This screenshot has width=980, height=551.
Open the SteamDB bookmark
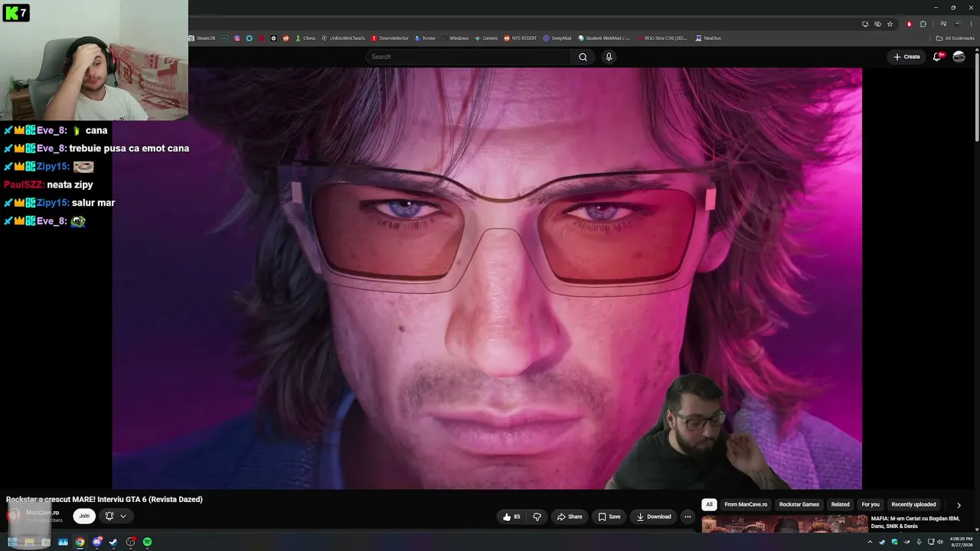202,38
